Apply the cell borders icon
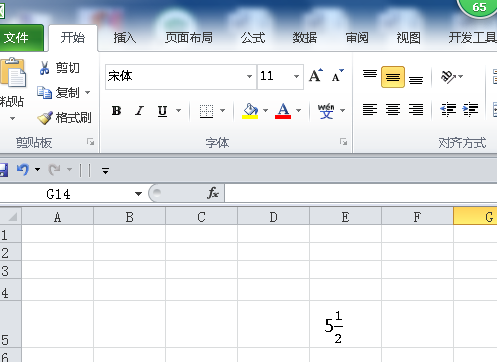This screenshot has width=497, height=362. (206, 111)
